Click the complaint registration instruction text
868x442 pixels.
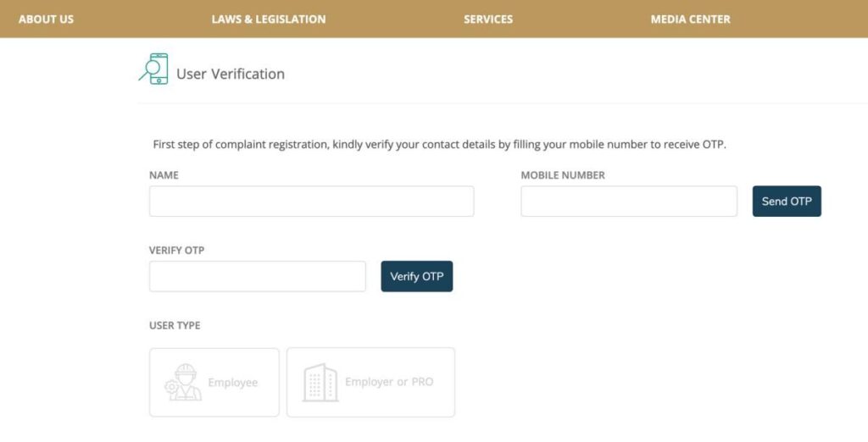439,145
